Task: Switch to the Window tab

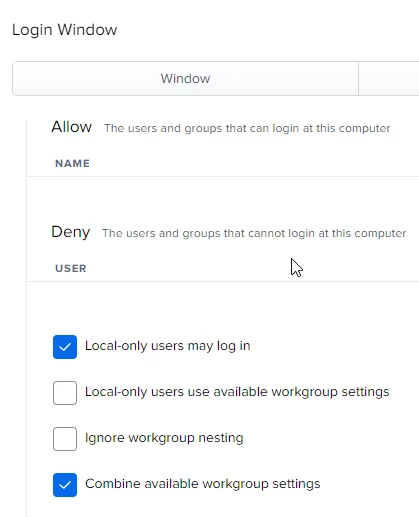Action: click(x=185, y=79)
